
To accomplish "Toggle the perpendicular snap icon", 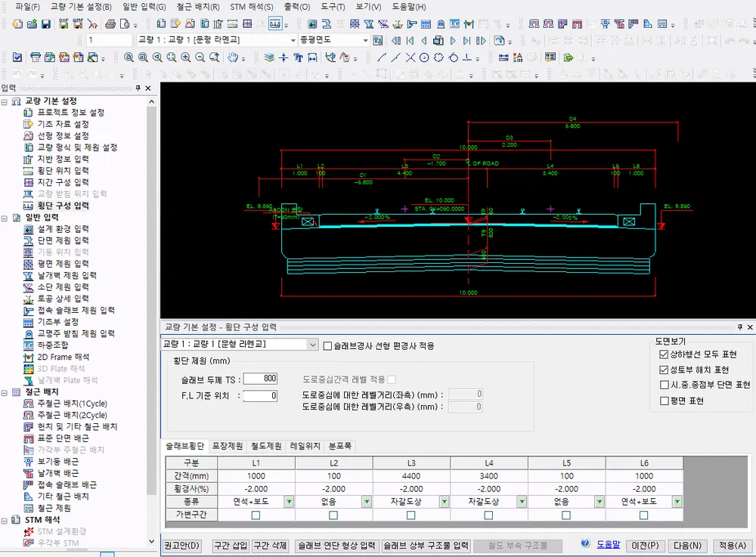I will 466,57.
